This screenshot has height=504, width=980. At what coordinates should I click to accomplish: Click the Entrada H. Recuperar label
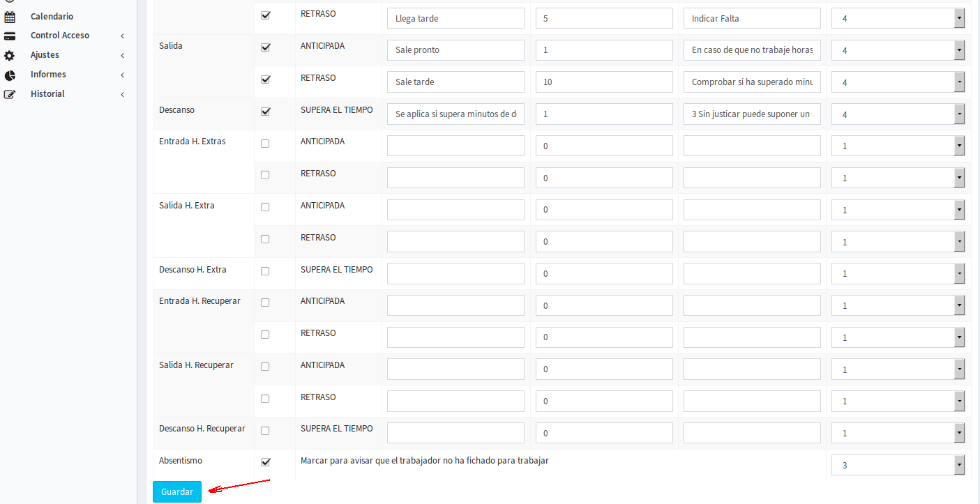coord(199,301)
